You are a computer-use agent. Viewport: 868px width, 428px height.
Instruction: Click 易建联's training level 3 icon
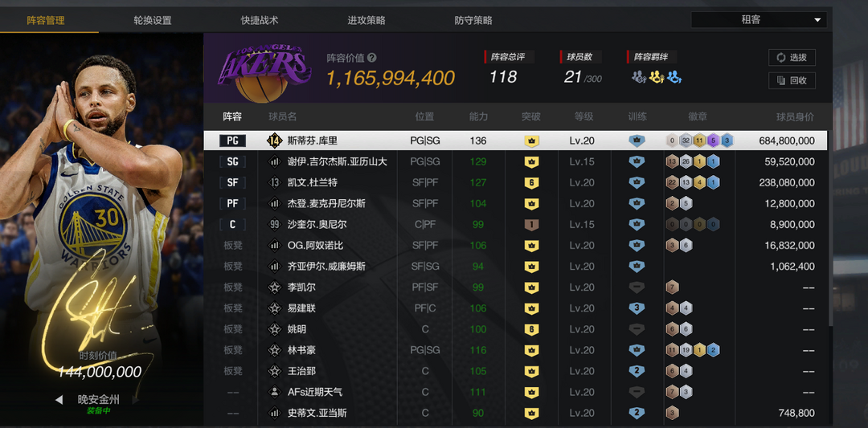click(637, 308)
